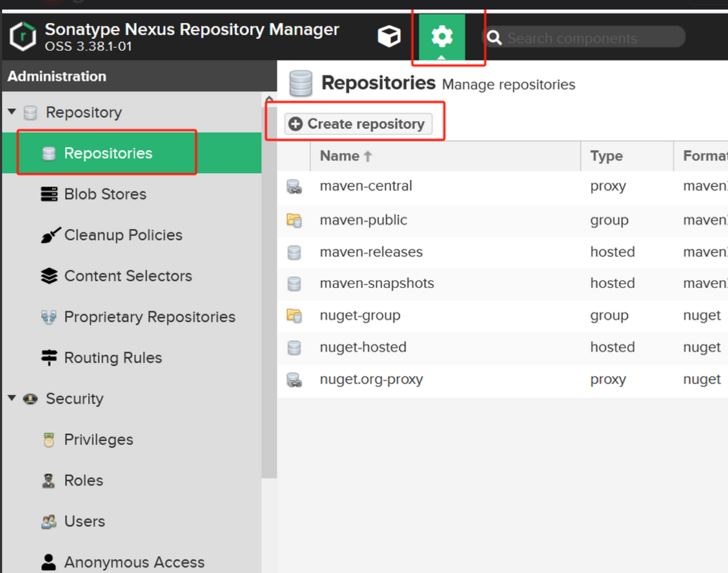Click the Proprietary Repositories icon
The height and width of the screenshot is (573, 728).
[49, 317]
